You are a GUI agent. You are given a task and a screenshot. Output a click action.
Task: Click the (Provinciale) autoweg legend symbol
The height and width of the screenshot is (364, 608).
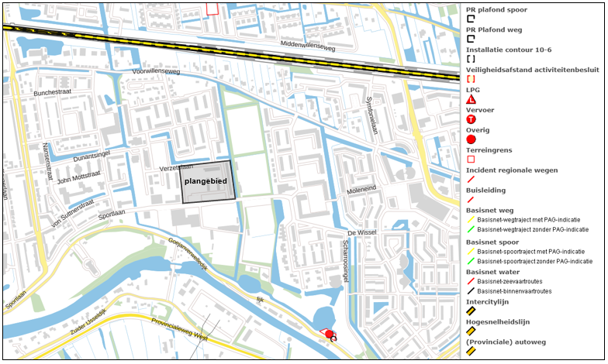click(x=471, y=352)
